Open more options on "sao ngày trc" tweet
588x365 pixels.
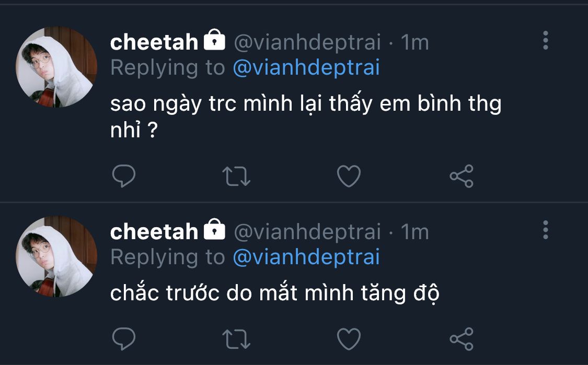click(546, 40)
